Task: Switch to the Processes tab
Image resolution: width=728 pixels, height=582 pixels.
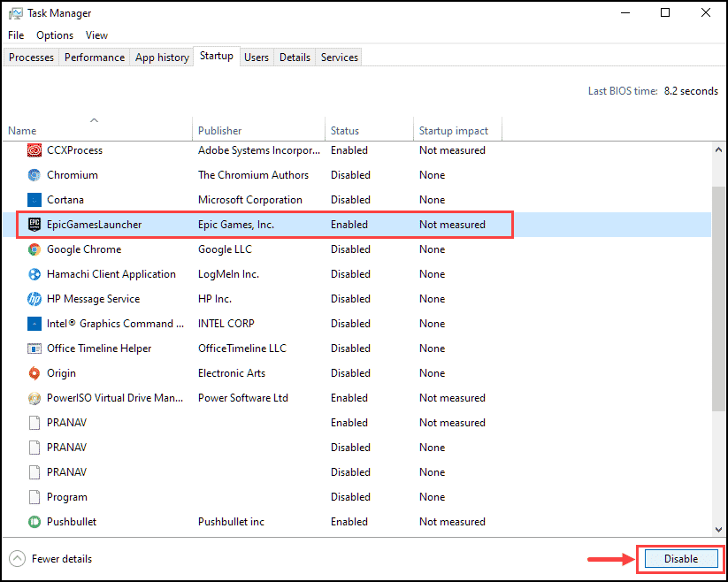Action: click(31, 57)
